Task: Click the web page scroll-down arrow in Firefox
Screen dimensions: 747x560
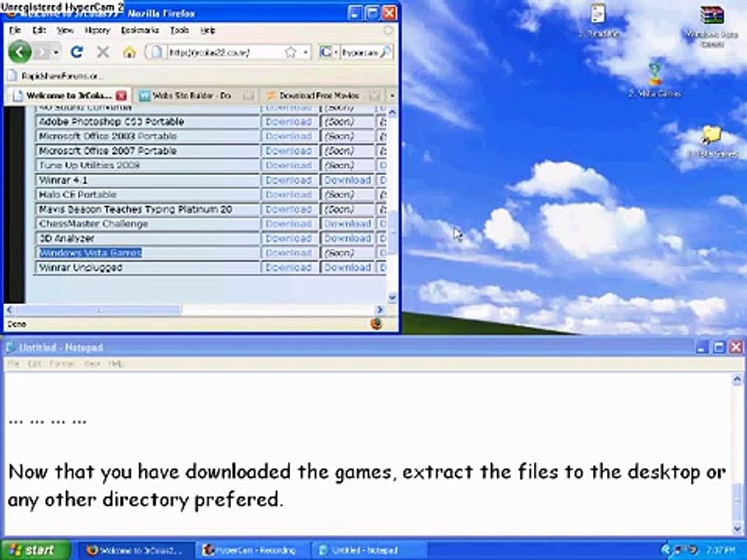Action: click(x=392, y=298)
